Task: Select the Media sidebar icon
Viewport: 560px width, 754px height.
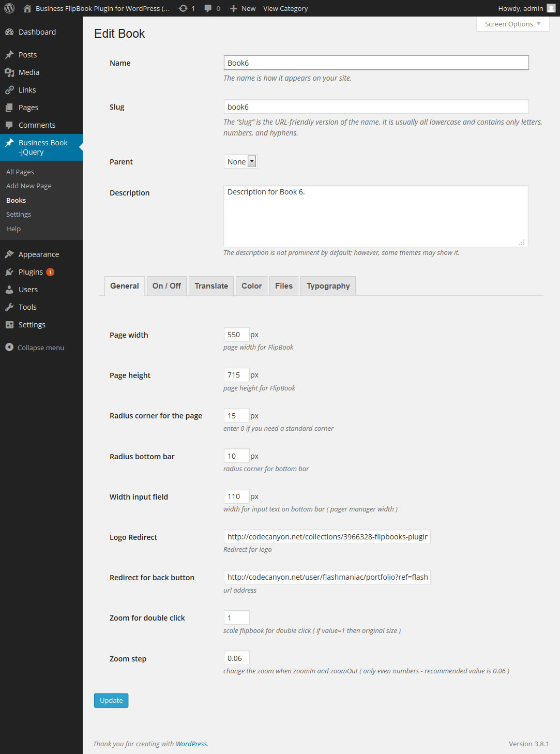Action: point(10,72)
